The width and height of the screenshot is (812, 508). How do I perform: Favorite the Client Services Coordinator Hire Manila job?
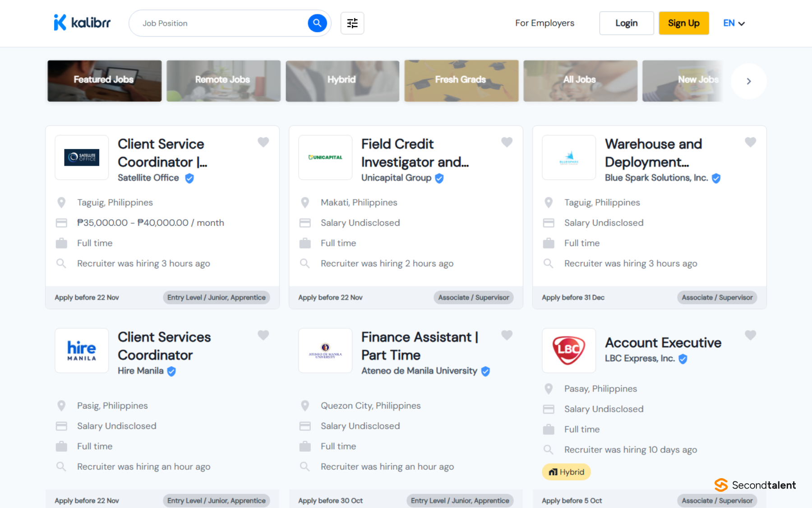point(263,335)
